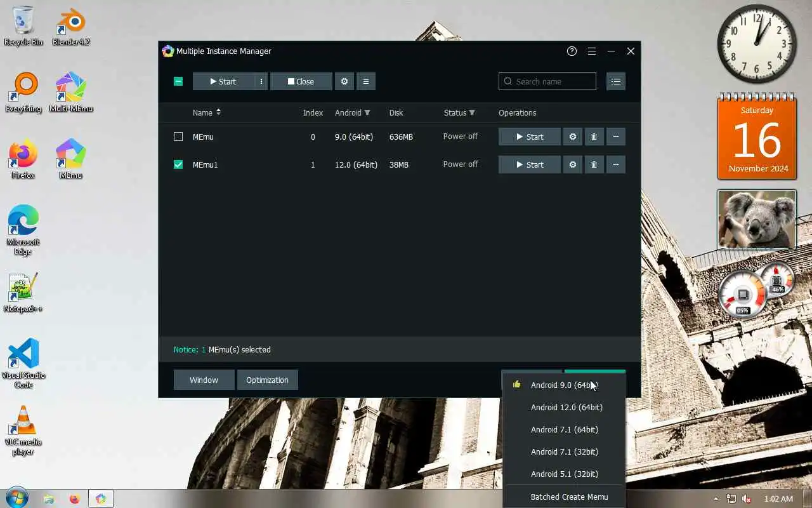This screenshot has width=812, height=508.
Task: Open Firefox from the taskbar
Action: [74, 499]
